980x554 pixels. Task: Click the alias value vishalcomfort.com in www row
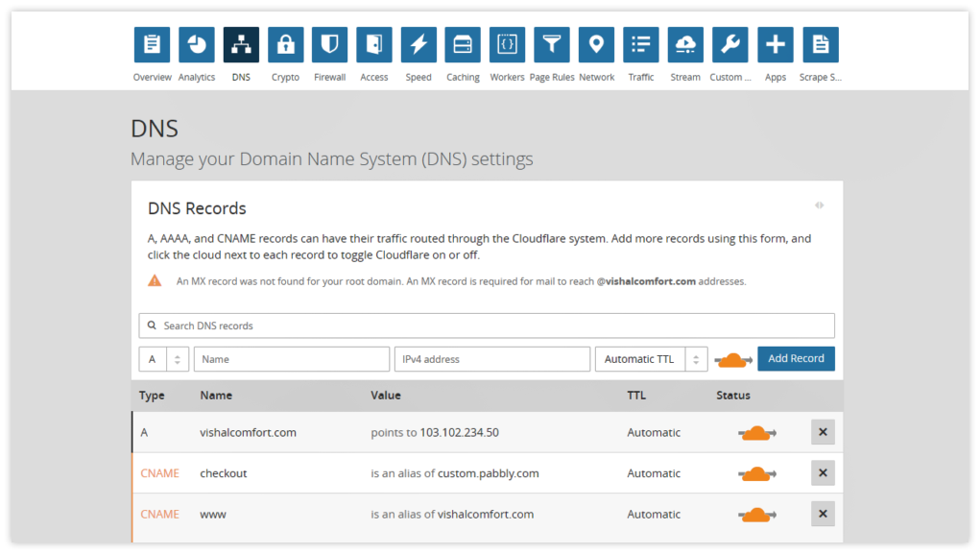pos(486,514)
